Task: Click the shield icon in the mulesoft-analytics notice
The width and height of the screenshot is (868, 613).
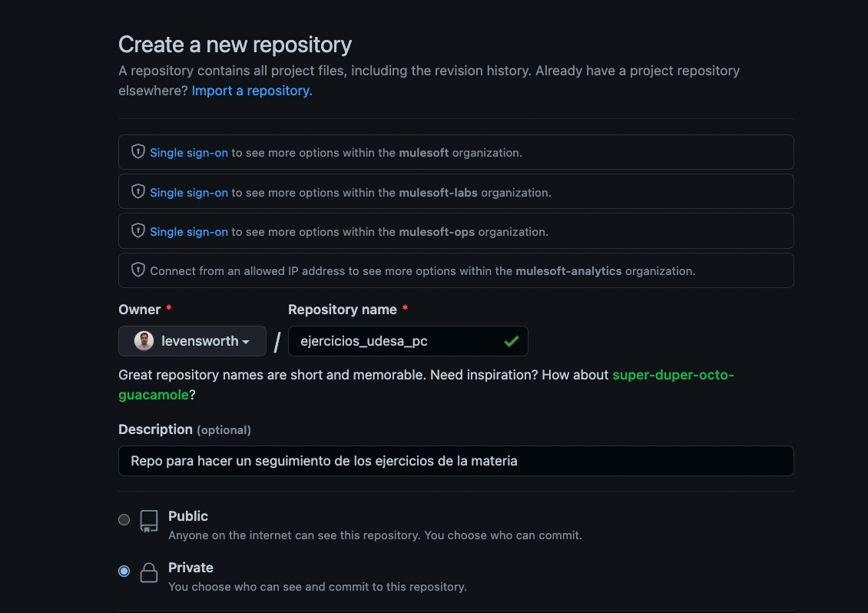Action: tap(137, 270)
